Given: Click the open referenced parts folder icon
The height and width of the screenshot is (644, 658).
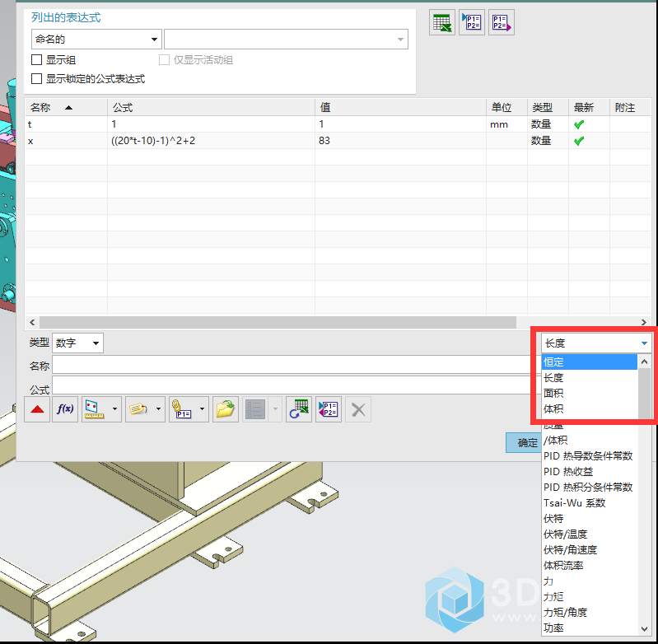Looking at the screenshot, I should coord(226,409).
